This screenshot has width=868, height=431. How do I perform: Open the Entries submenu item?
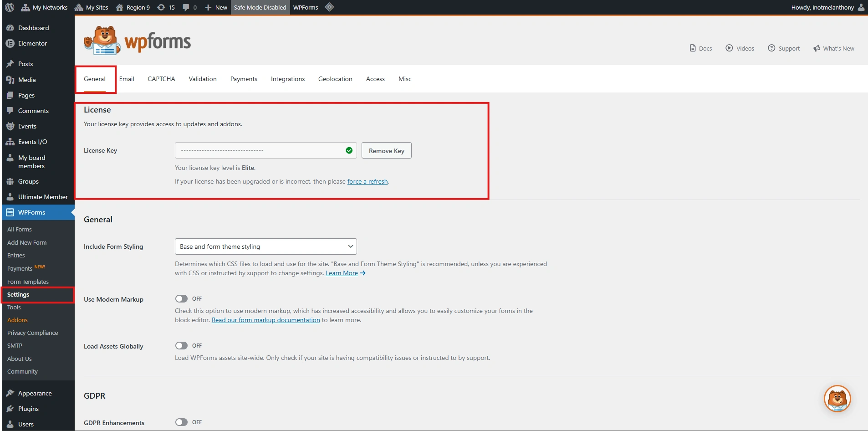(x=16, y=255)
